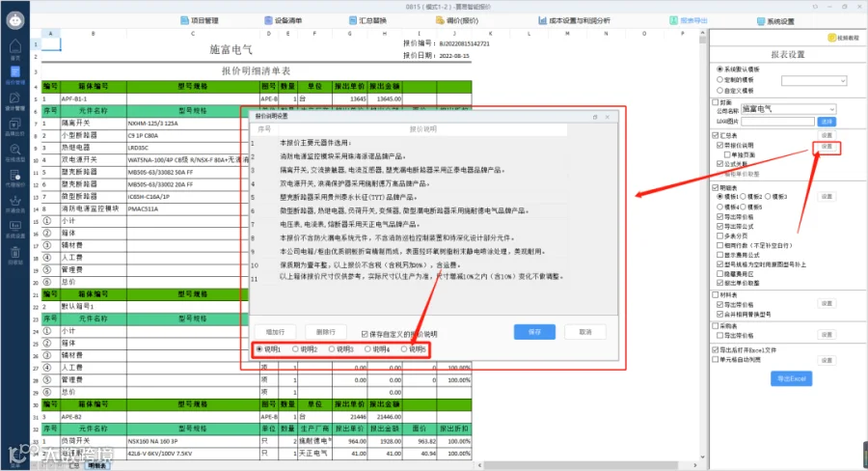
Task: Toggle the 汇总表 checkbox
Action: 716,135
